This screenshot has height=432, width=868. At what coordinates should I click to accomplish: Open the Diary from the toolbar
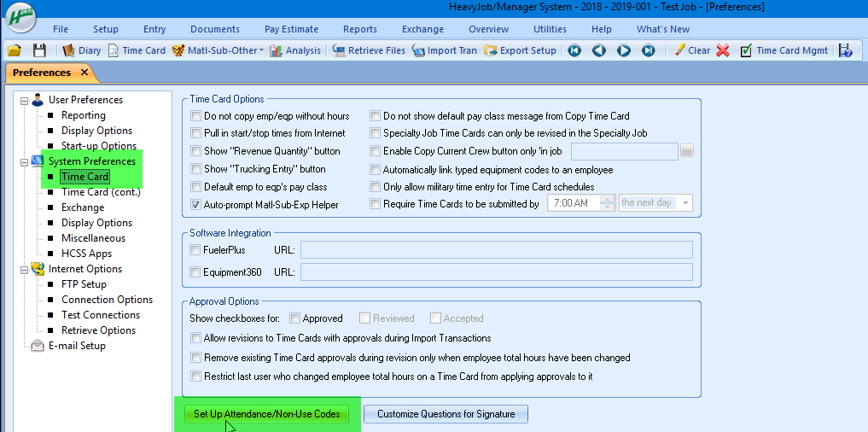81,50
